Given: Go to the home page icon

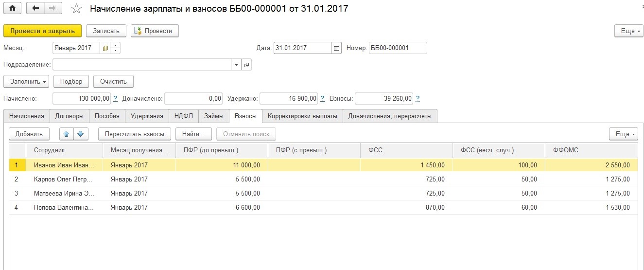Looking at the screenshot, I should [x=12, y=8].
